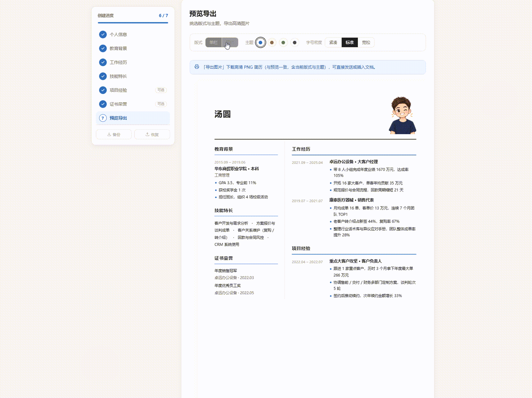Click the date range 2021.09 – 2025.04
The height and width of the screenshot is (398, 532).
pos(307,163)
